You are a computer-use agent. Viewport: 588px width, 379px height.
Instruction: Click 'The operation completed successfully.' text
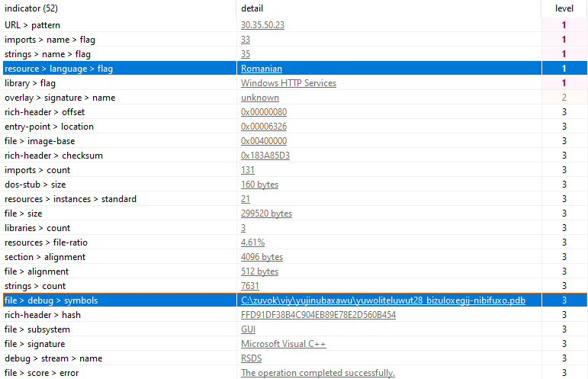pos(317,373)
